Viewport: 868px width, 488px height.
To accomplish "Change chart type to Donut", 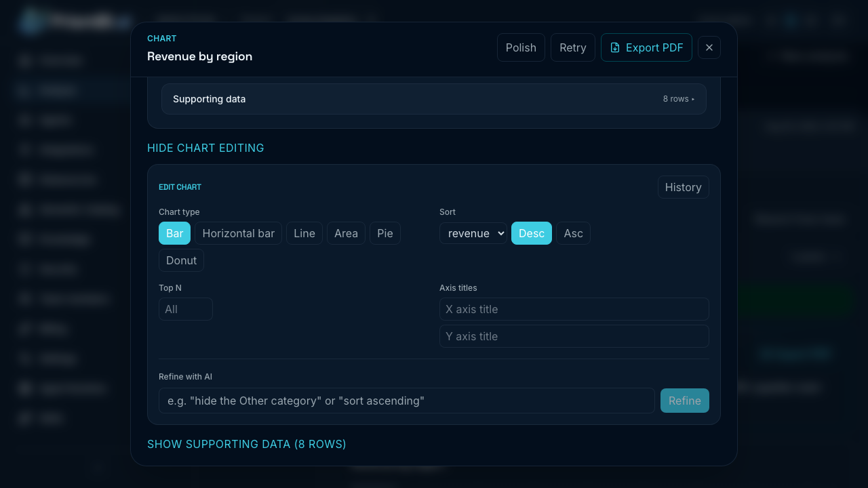I will [x=181, y=260].
